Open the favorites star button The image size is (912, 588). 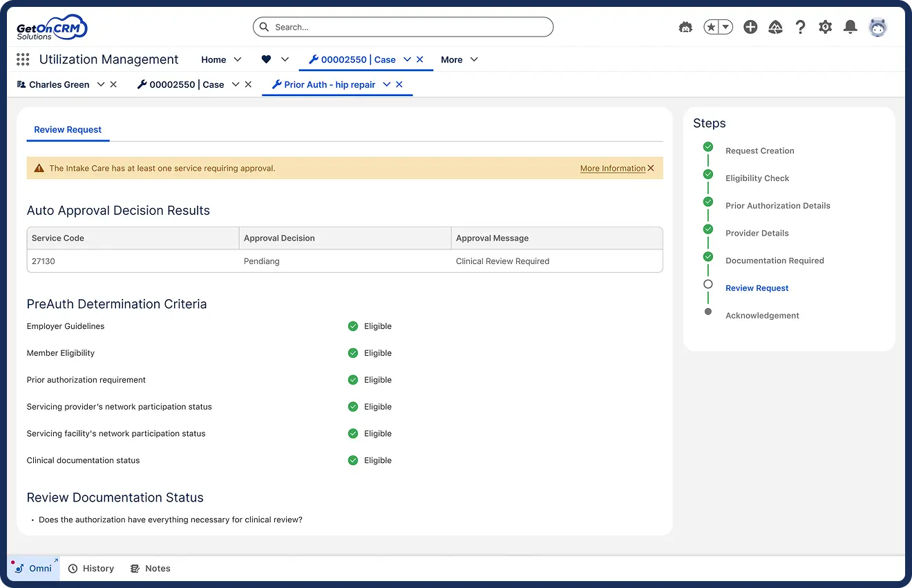(711, 27)
